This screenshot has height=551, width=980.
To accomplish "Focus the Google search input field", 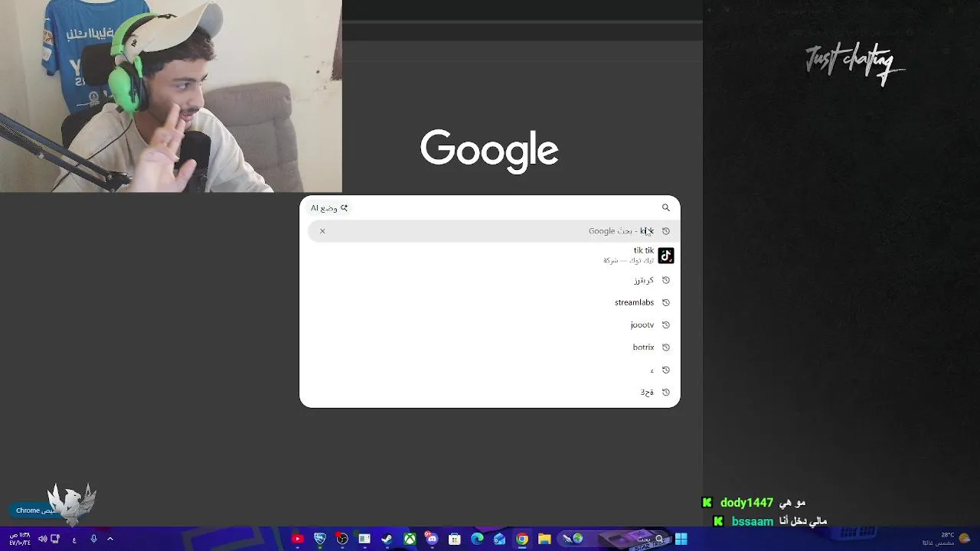I will [505, 207].
